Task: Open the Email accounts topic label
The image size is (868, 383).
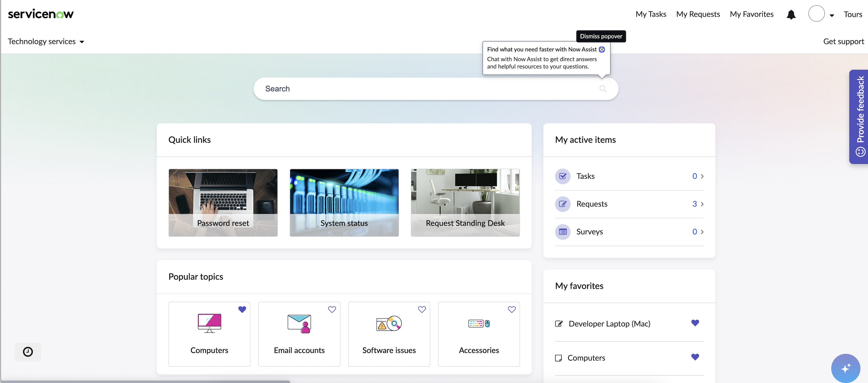Action: (x=299, y=350)
